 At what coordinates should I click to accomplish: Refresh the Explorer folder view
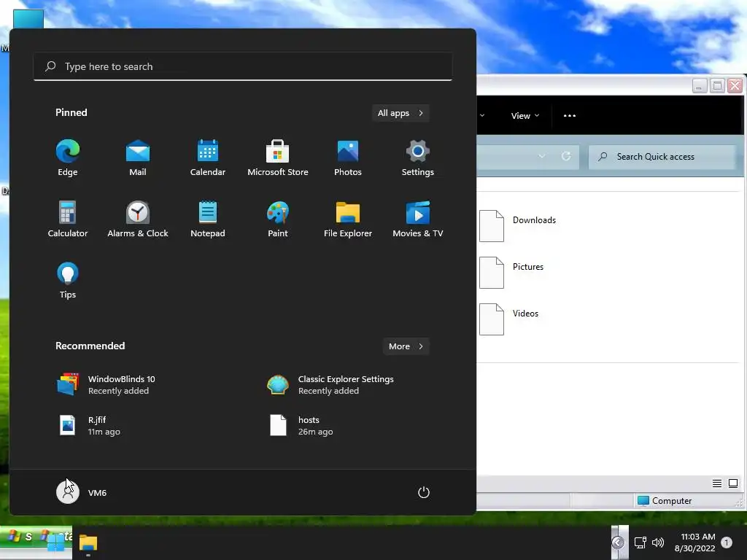pos(566,156)
